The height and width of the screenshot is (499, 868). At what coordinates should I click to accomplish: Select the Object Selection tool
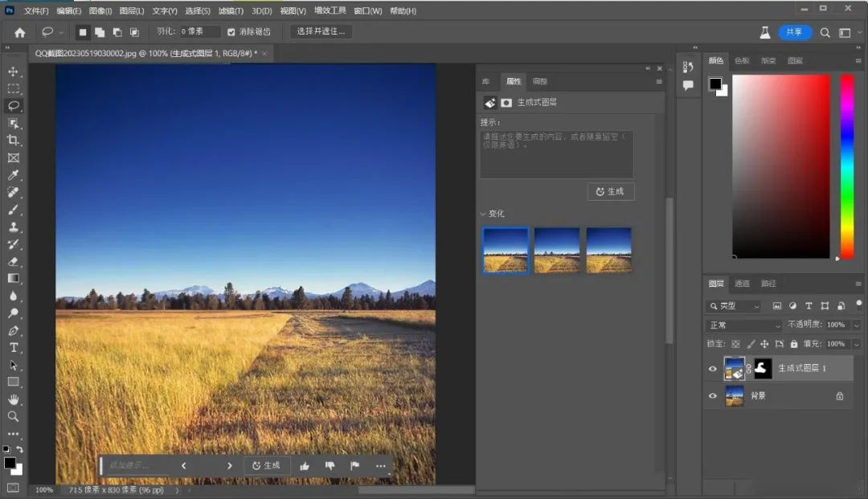point(14,123)
